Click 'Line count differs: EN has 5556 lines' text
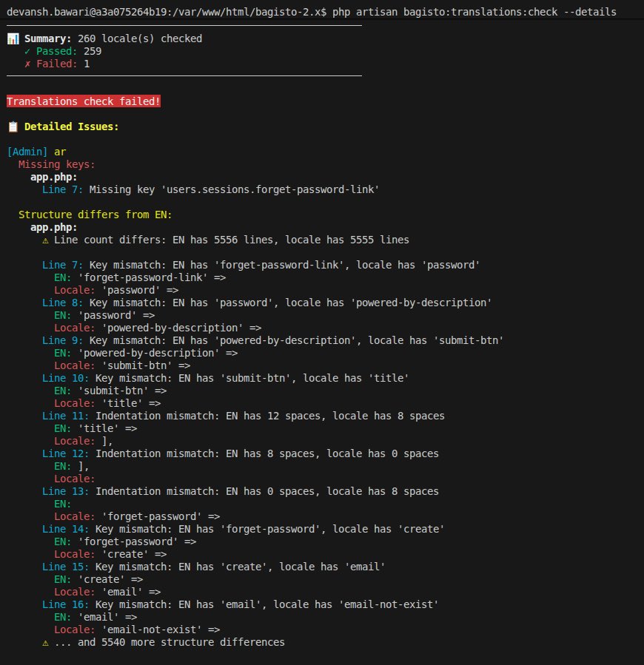 point(166,240)
